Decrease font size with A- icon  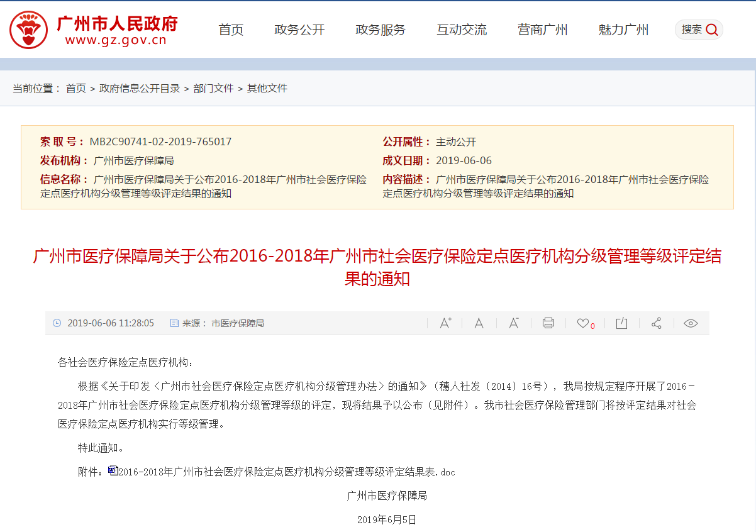(x=514, y=323)
